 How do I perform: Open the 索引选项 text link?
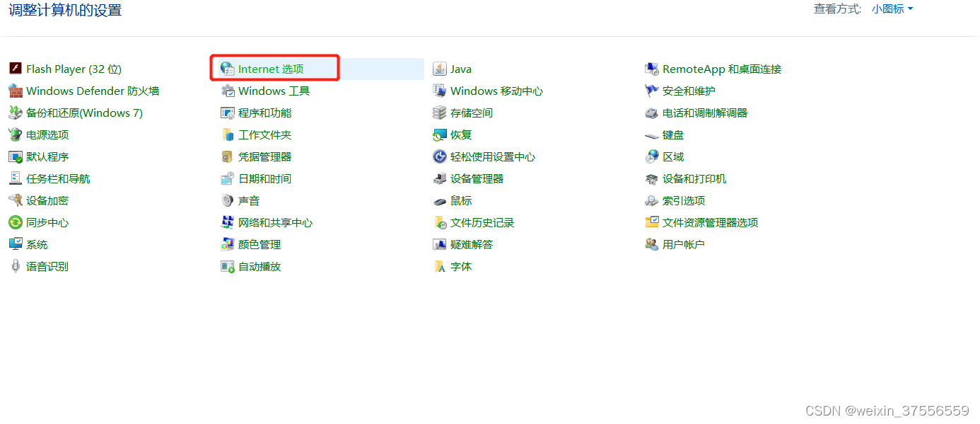[x=684, y=200]
